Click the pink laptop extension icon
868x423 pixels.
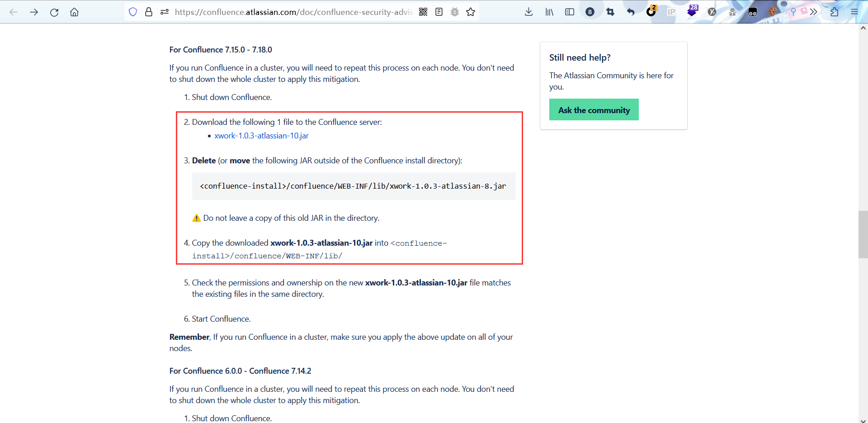pyautogui.click(x=804, y=11)
